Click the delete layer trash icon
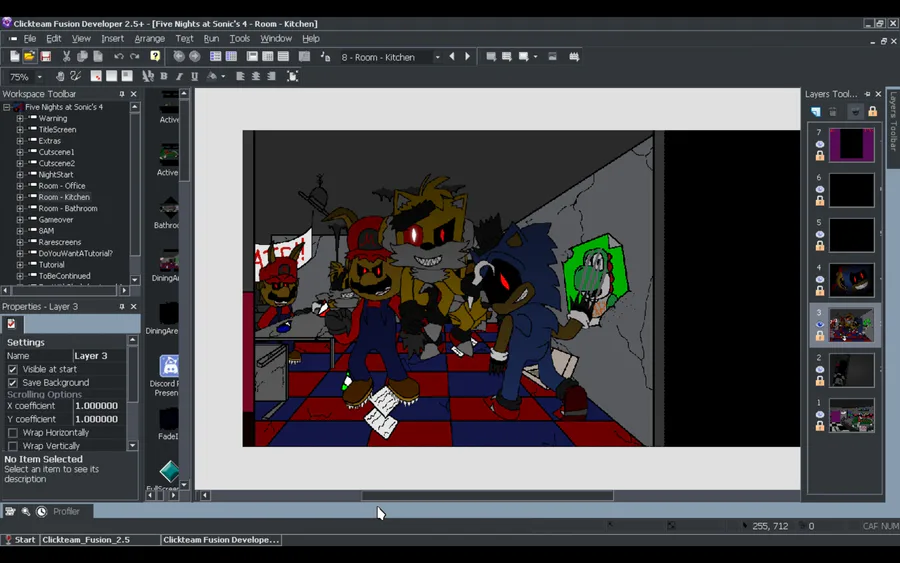The image size is (900, 563). [x=833, y=111]
